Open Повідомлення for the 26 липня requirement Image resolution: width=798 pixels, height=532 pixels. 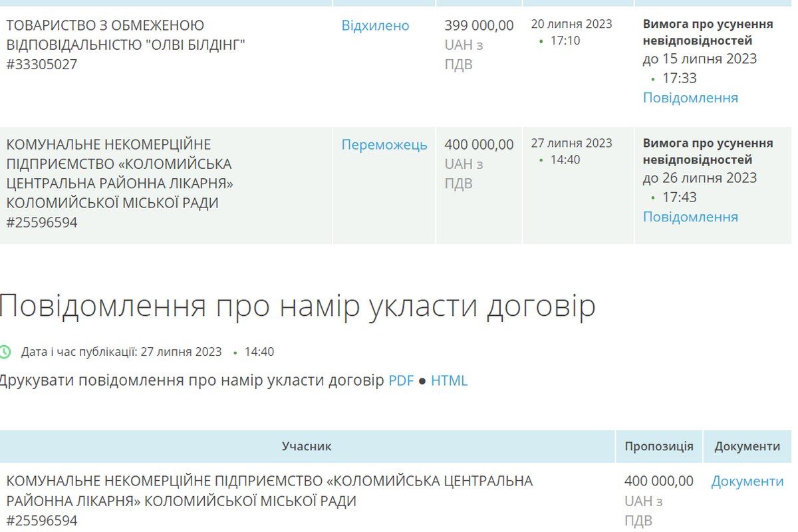click(x=690, y=216)
